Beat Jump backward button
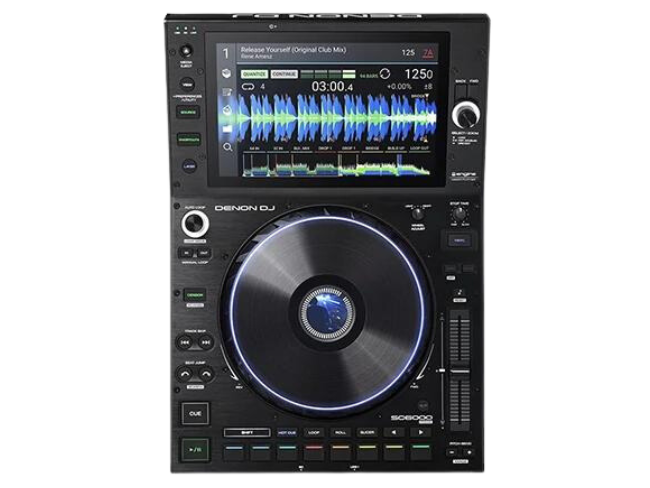Image resolution: width=650 pixels, height=488 pixels. [185, 374]
